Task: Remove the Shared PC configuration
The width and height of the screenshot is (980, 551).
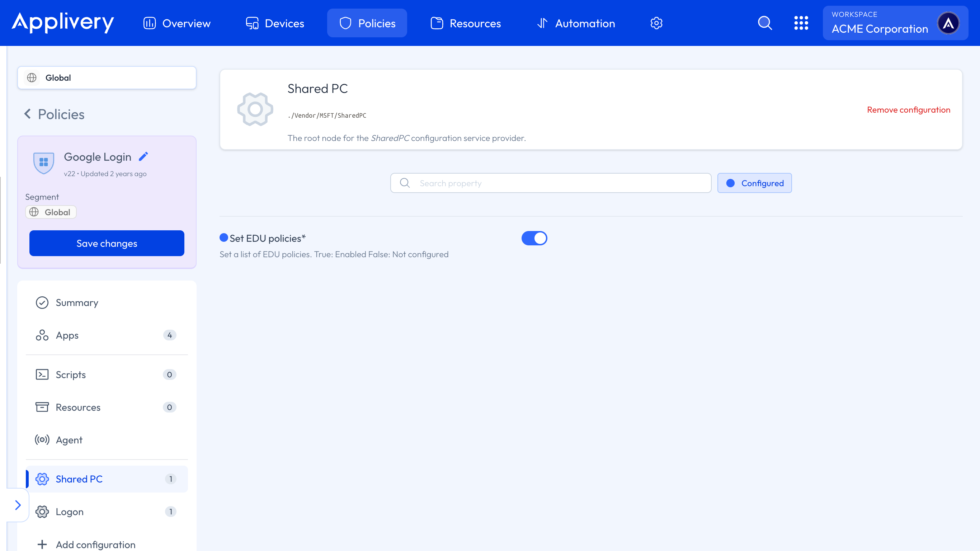Action: [909, 110]
